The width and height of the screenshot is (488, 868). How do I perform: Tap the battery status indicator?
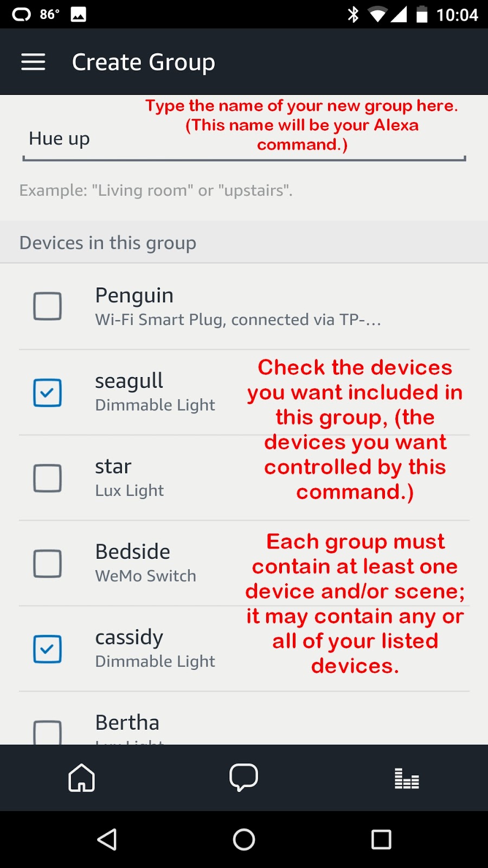pyautogui.click(x=422, y=14)
